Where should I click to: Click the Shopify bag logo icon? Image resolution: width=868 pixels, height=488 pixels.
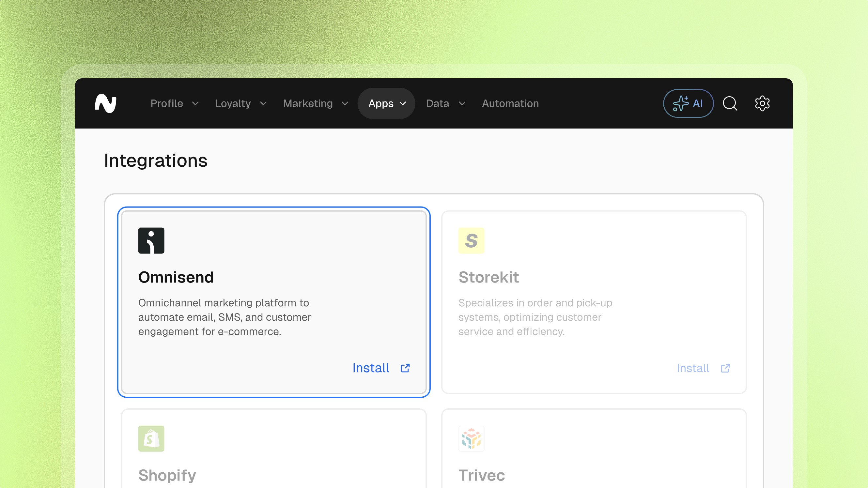[x=151, y=438]
